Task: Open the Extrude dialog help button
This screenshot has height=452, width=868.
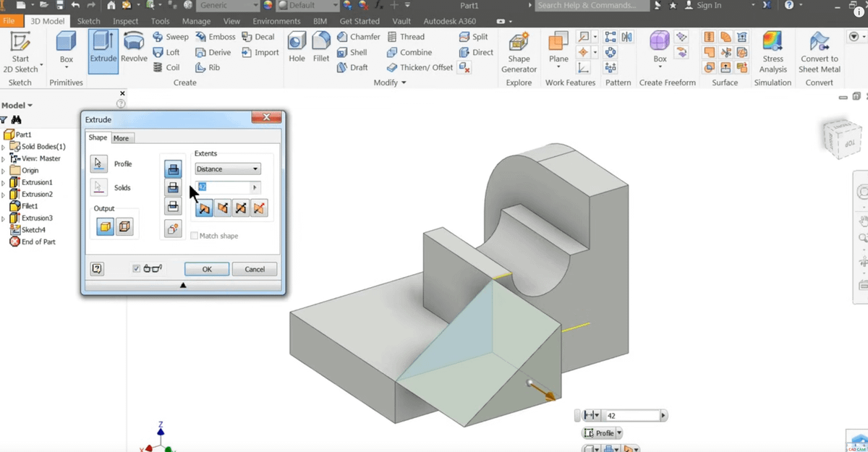Action: click(x=97, y=268)
